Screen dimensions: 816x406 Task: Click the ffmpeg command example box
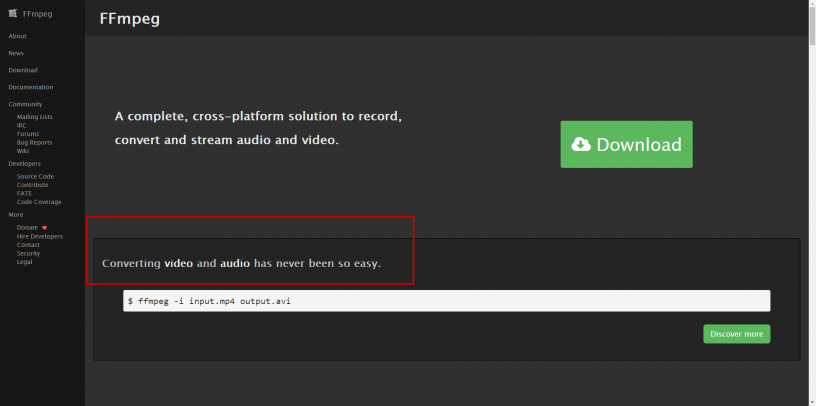446,301
